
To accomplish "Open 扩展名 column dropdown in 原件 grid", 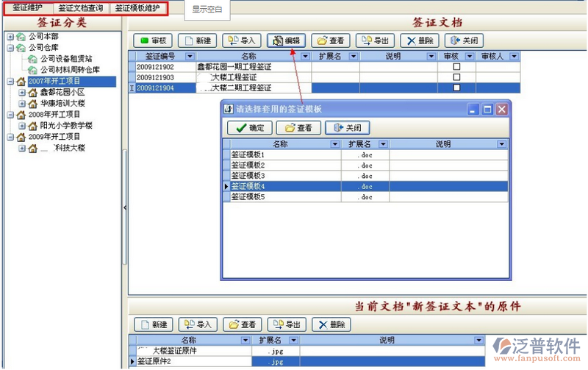I will 293,341.
